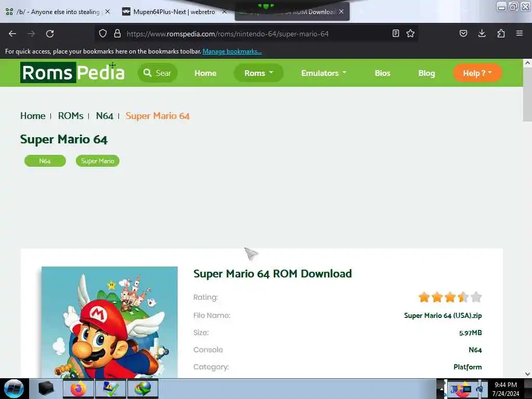This screenshot has width=532, height=399.
Task: Rate three stars with the third star
Action: [x=450, y=297]
